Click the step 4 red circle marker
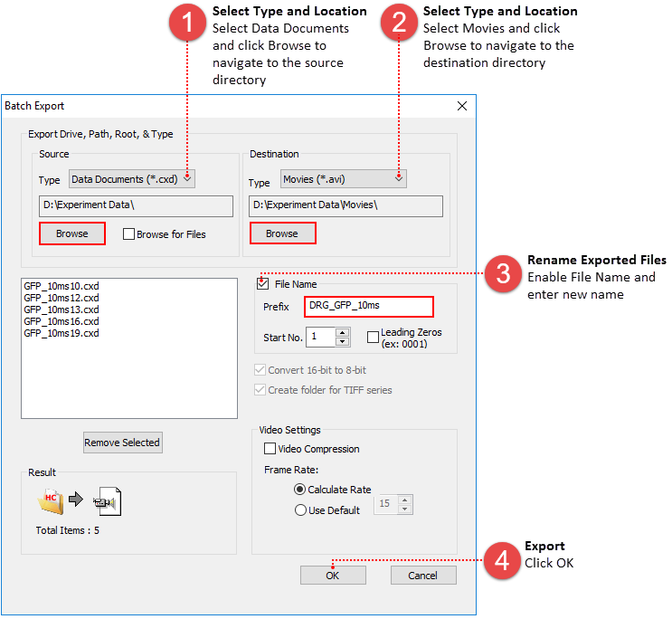The image size is (672, 619). (500, 562)
